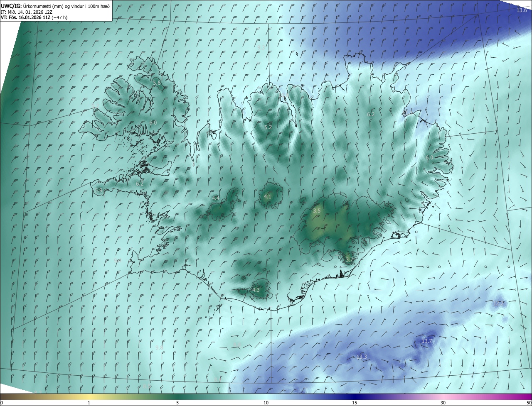Click the colour bar tick labelled 30
532x406 pixels.
click(x=443, y=403)
